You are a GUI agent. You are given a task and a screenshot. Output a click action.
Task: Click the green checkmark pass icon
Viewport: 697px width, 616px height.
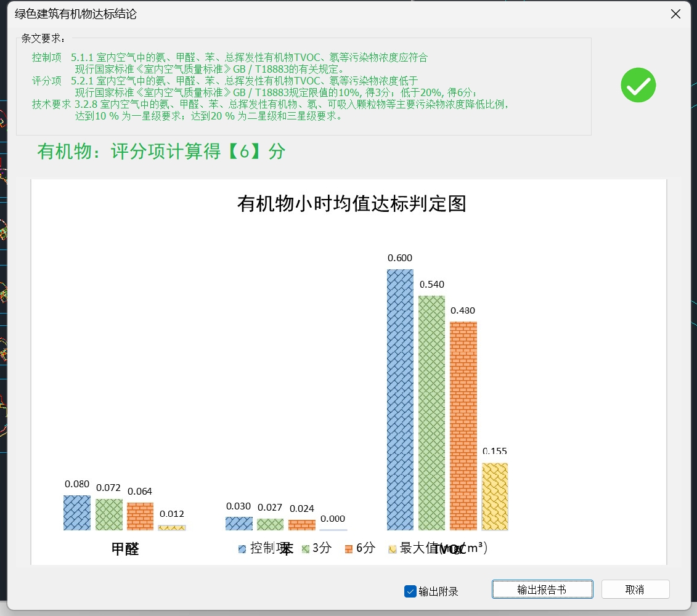point(638,85)
